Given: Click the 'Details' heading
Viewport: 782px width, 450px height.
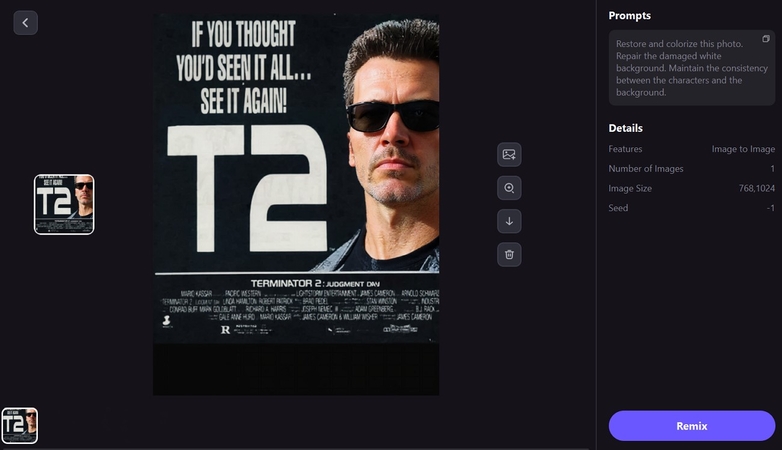Looking at the screenshot, I should pyautogui.click(x=625, y=128).
